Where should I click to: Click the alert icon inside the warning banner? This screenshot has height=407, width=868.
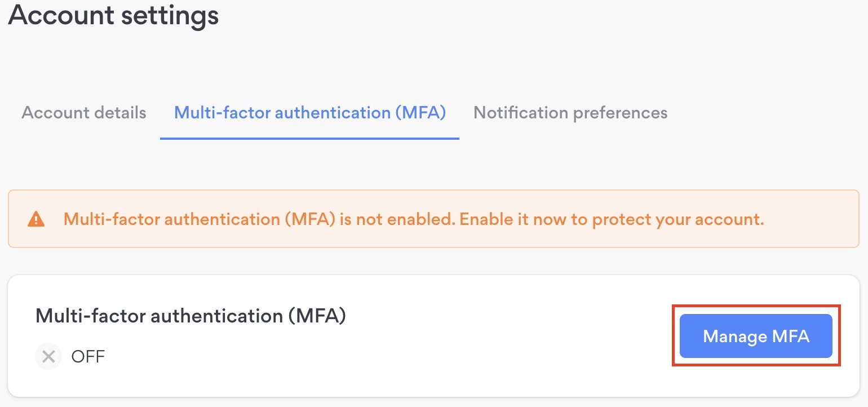[37, 219]
